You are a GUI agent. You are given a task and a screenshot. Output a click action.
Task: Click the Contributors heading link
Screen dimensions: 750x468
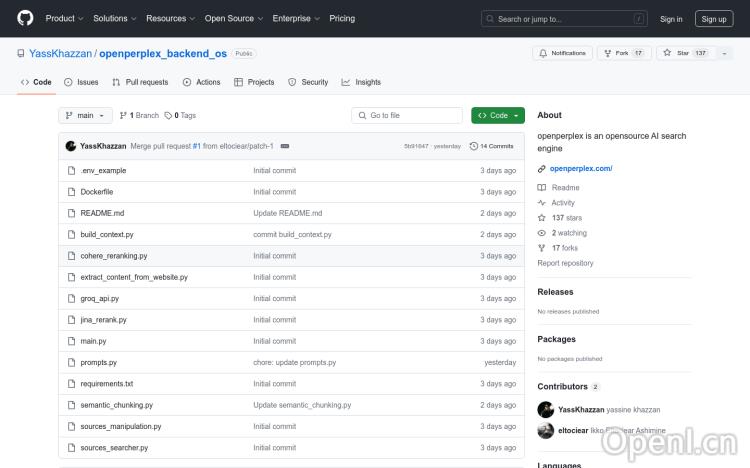click(x=562, y=387)
